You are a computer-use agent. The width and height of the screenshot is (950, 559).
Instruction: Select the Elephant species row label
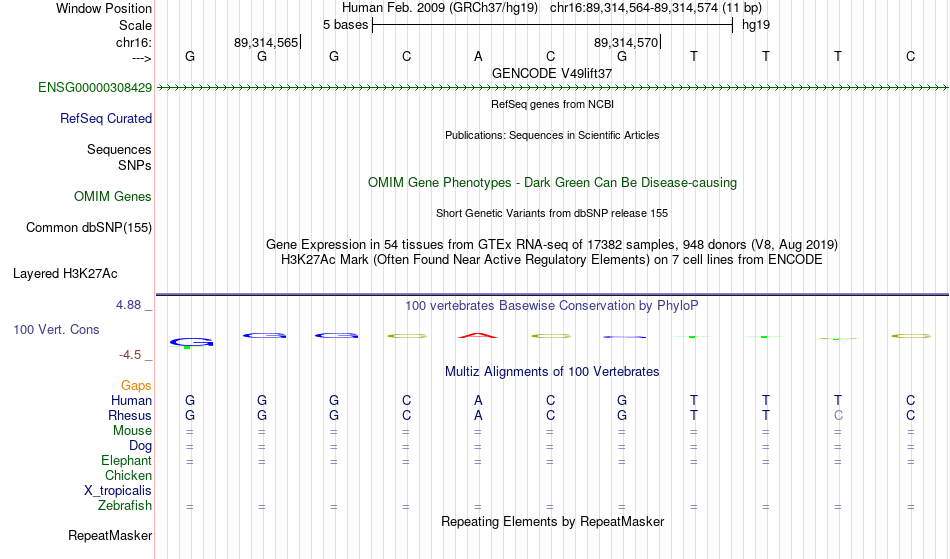pos(126,461)
